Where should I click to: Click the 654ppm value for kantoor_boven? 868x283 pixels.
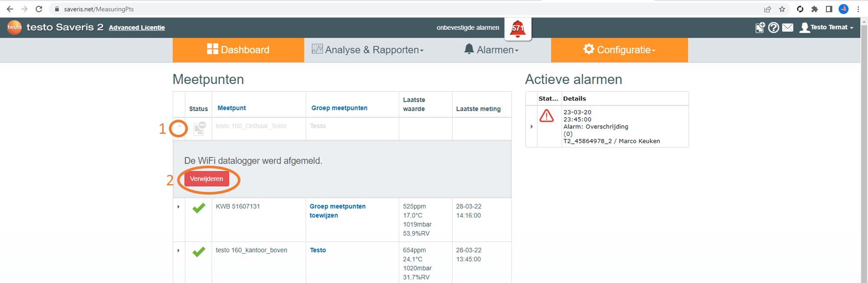coord(414,250)
